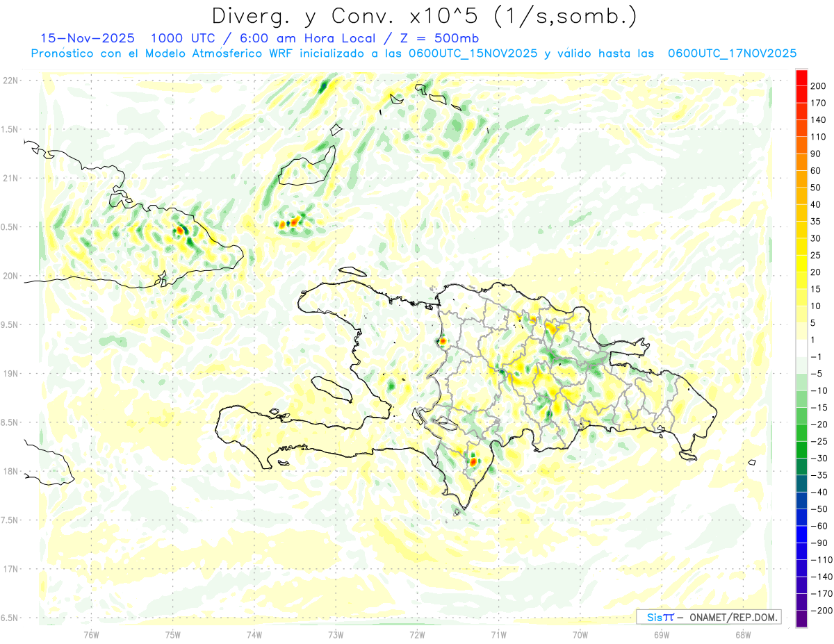834x644 pixels.
Task: Click the colorbar label '-60'
Action: point(819,526)
